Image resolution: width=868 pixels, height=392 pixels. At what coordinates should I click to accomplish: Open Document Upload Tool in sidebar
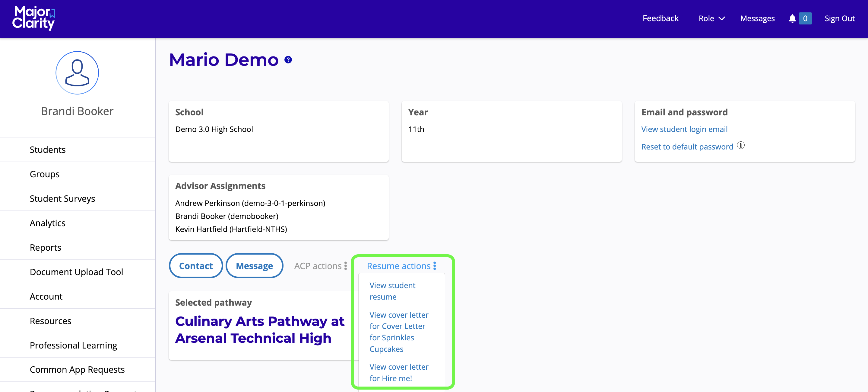click(x=77, y=272)
